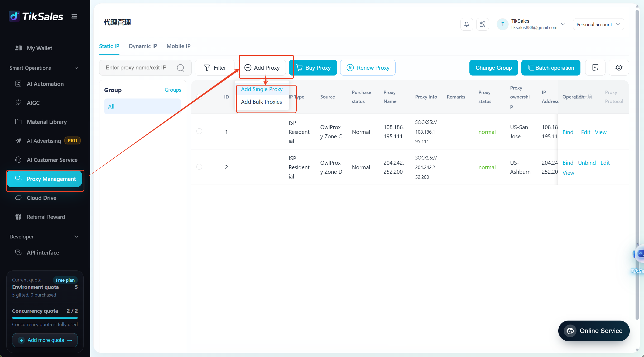
Task: Expand the Personal account dropdown
Action: [598, 24]
